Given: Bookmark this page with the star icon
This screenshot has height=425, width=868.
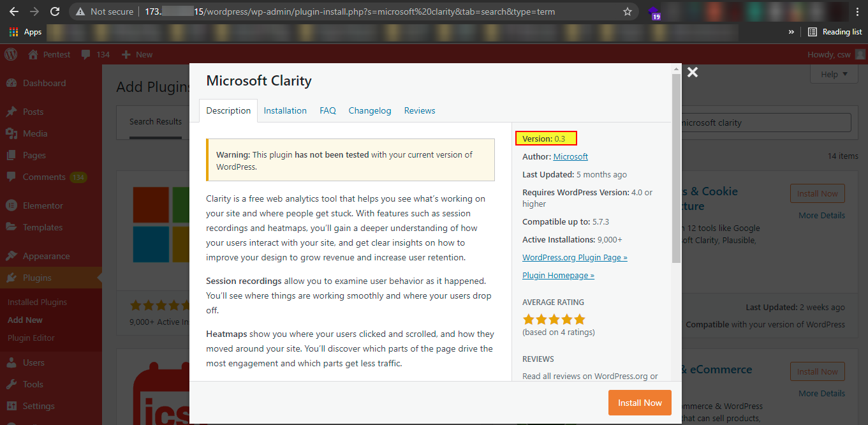Looking at the screenshot, I should (628, 11).
